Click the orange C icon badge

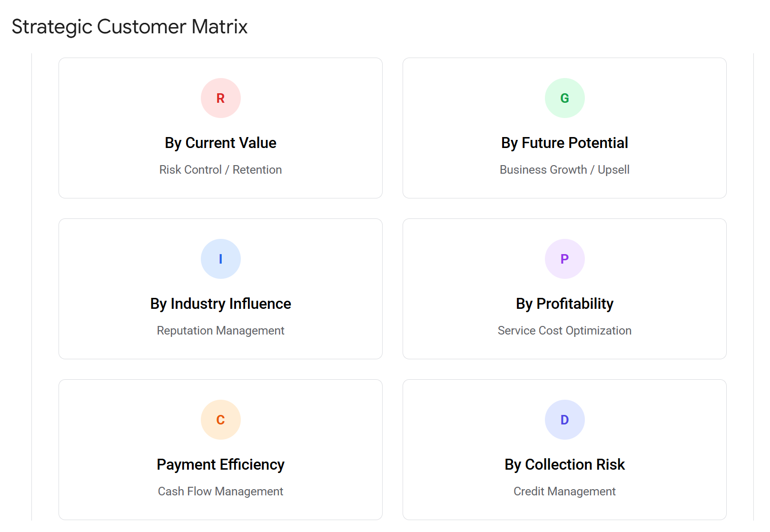pyautogui.click(x=220, y=419)
